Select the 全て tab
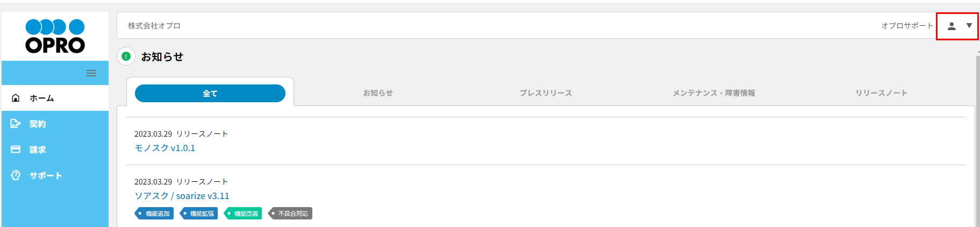This screenshot has width=980, height=227. tap(210, 93)
